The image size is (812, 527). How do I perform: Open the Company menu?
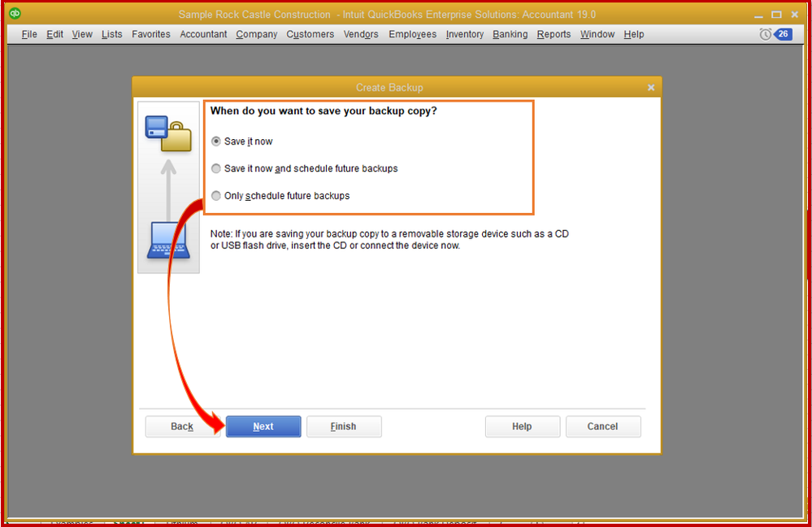pos(257,34)
